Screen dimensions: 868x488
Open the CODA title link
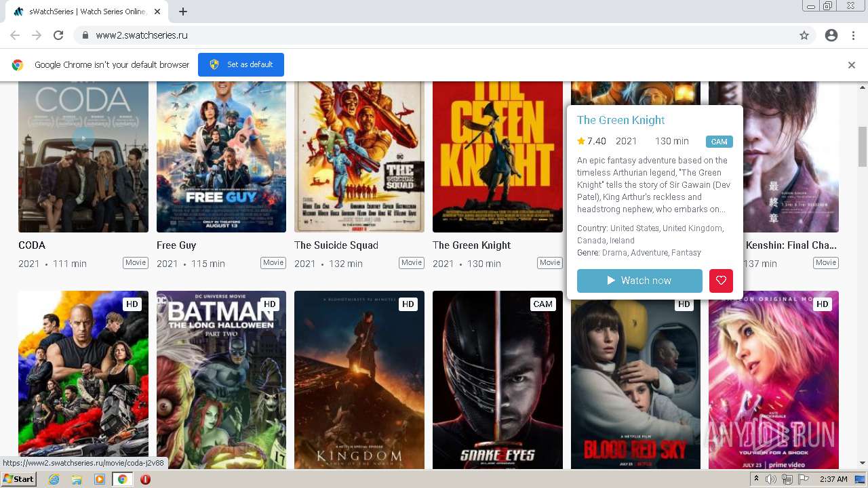32,245
